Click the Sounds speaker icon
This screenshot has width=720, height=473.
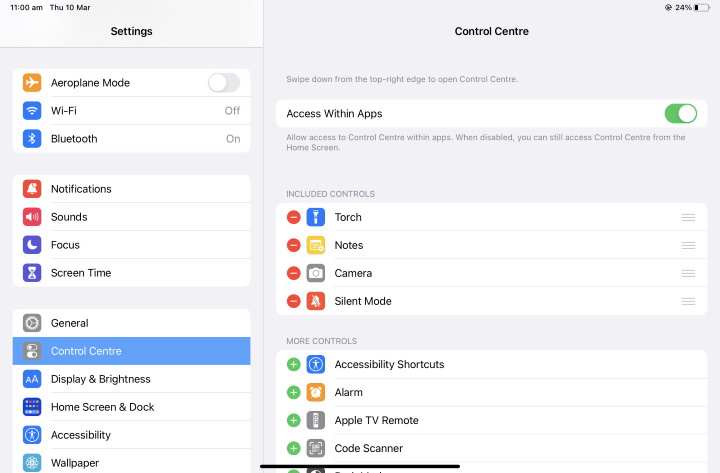pyautogui.click(x=32, y=217)
